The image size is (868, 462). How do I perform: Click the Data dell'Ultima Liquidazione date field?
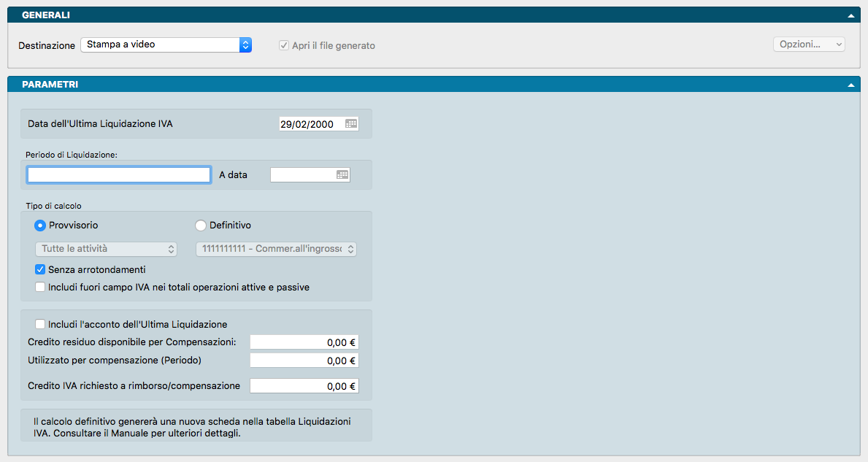(x=311, y=124)
